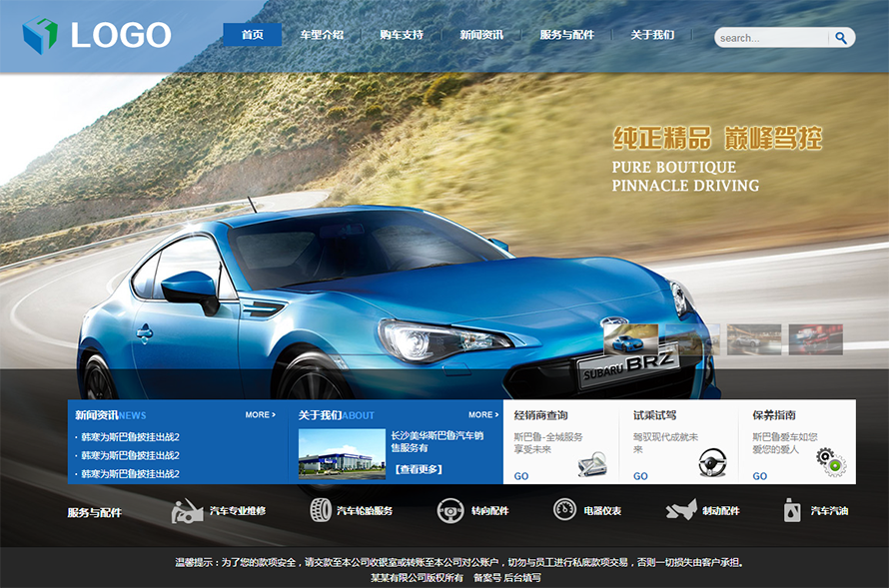Open the second news headline link
889x588 pixels.
point(131,455)
